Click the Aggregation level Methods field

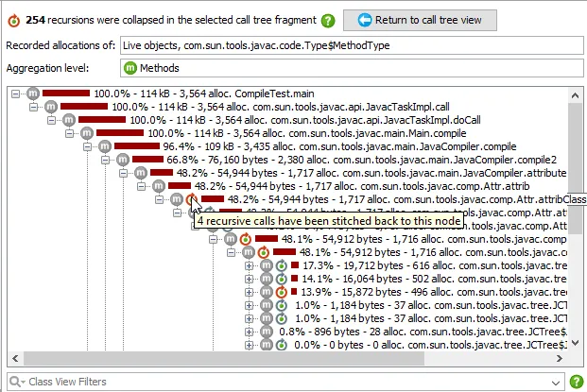[x=352, y=68]
